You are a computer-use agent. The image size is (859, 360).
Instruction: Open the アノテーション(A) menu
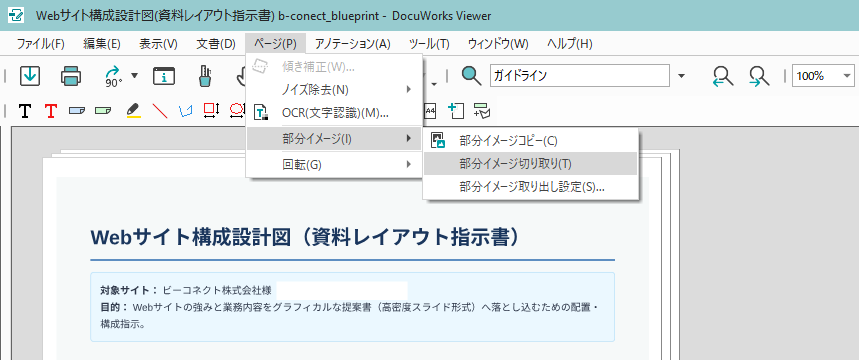click(x=353, y=44)
